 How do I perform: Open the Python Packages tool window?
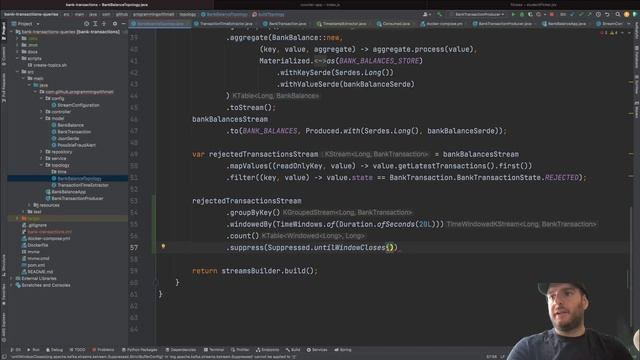[x=139, y=350]
